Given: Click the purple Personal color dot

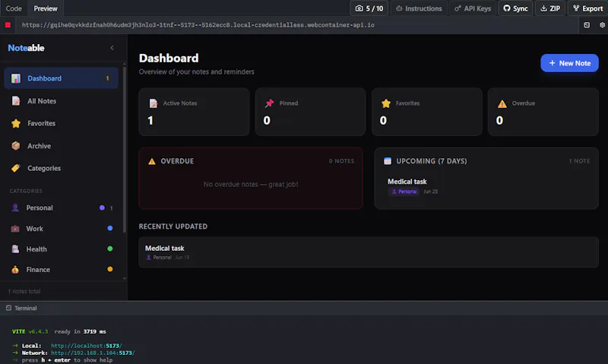Looking at the screenshot, I should tap(102, 207).
